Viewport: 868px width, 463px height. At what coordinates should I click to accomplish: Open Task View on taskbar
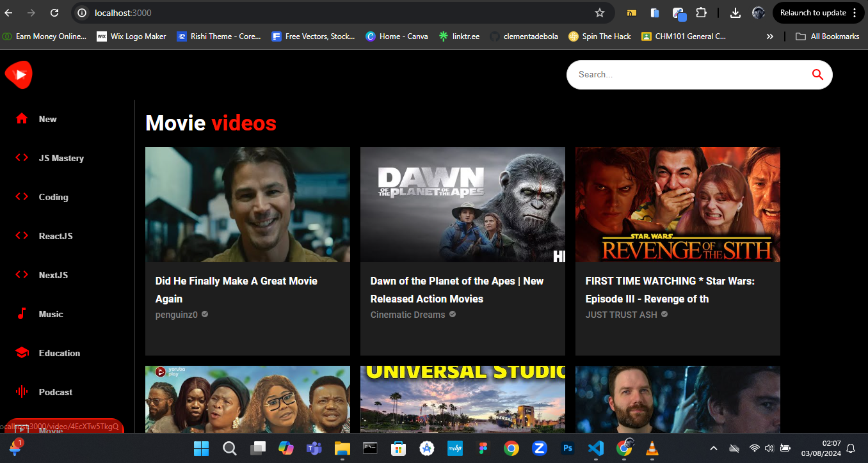257,448
